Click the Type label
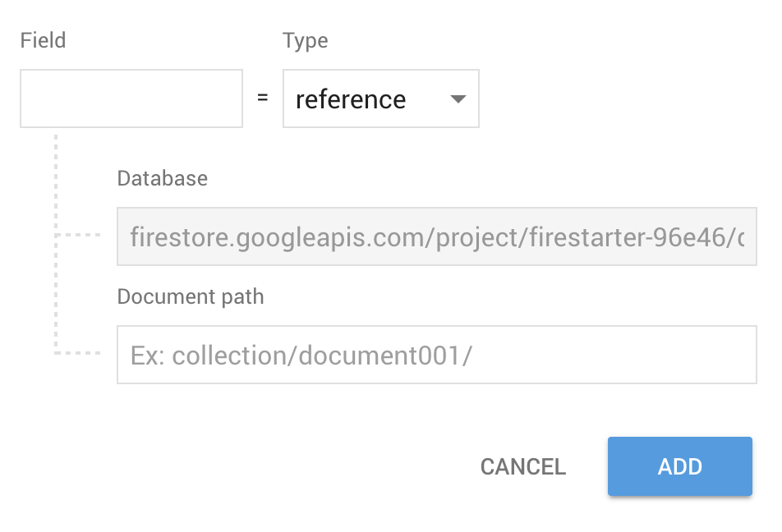Viewport: 782px width, 532px height. 305,39
